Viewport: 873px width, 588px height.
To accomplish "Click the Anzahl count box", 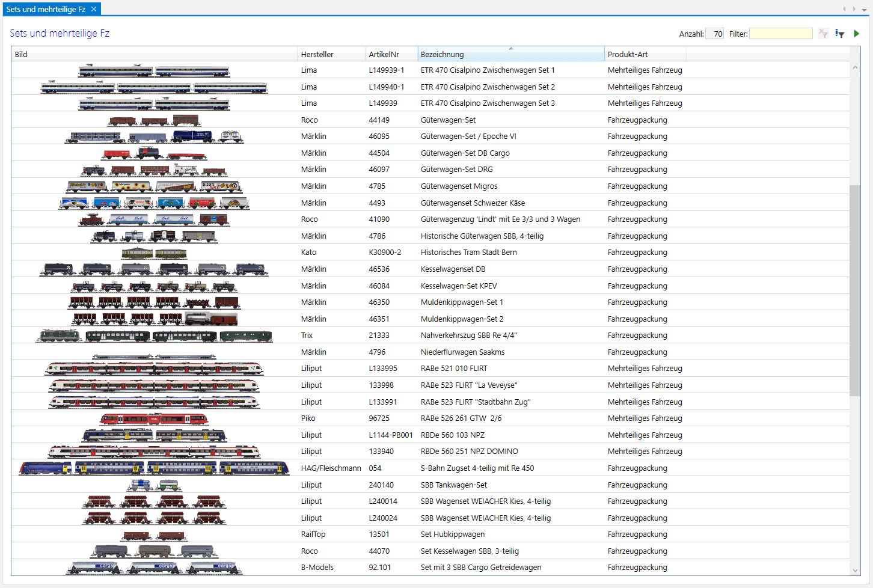I will click(714, 34).
